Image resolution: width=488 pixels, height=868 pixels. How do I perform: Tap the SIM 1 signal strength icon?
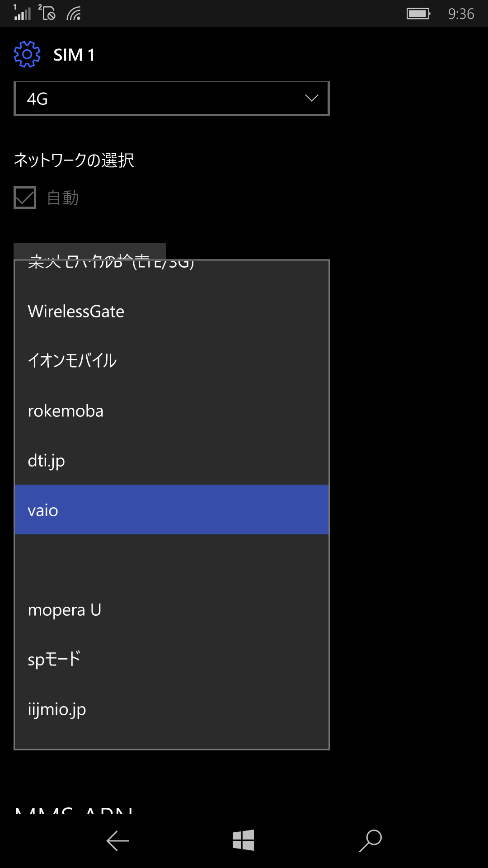tap(22, 13)
